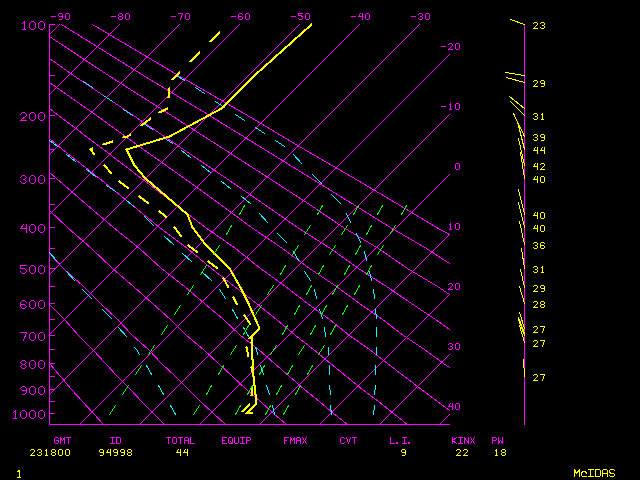Click the -50 temperature label on top axis
Viewport: 640px width, 480px height.
(x=300, y=16)
